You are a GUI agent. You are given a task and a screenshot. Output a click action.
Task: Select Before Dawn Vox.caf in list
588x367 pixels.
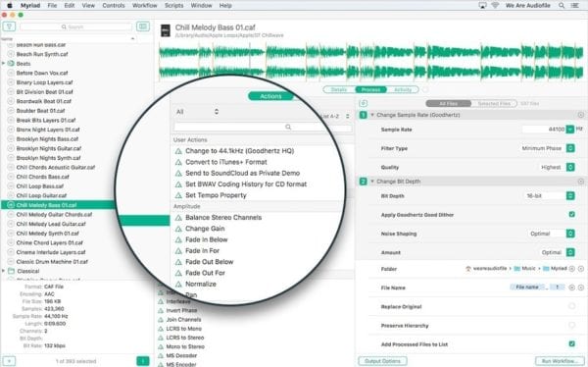(x=42, y=73)
